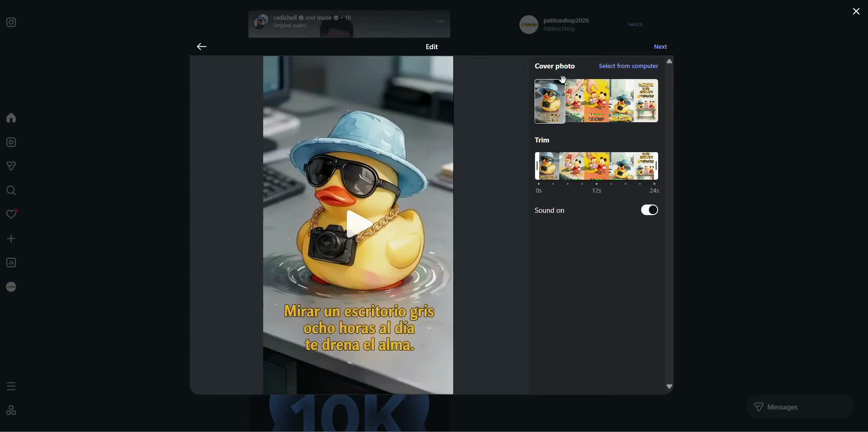Open the Meta apps icon below the More menu

click(11, 410)
